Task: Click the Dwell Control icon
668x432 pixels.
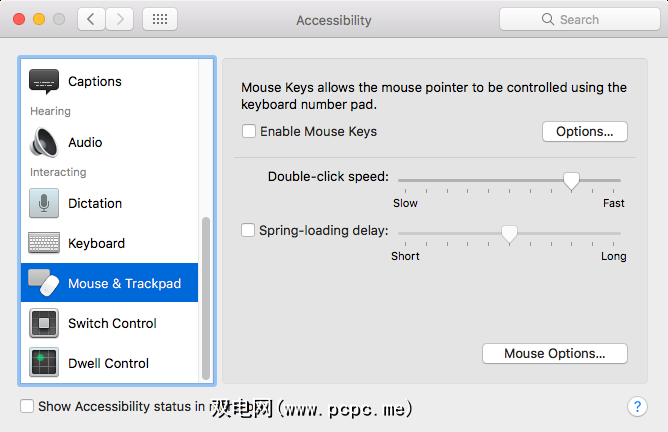Action: (44, 363)
